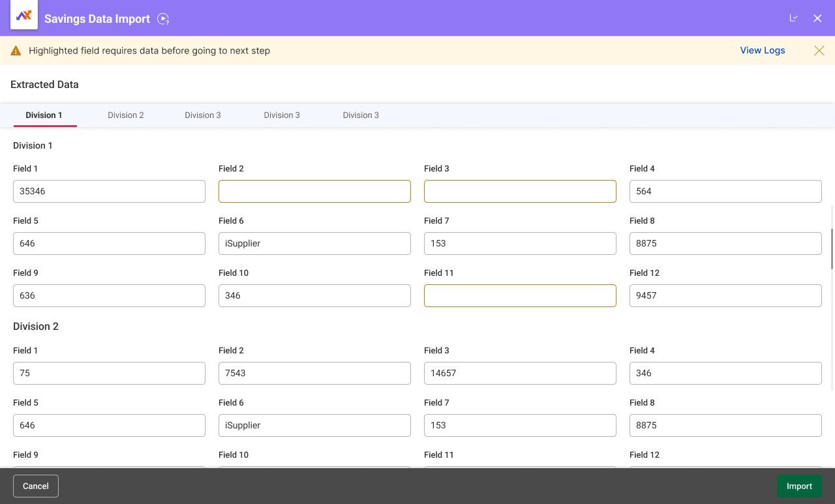Click the Division 2 section heading above its fields
The image size is (835, 504).
click(x=36, y=326)
